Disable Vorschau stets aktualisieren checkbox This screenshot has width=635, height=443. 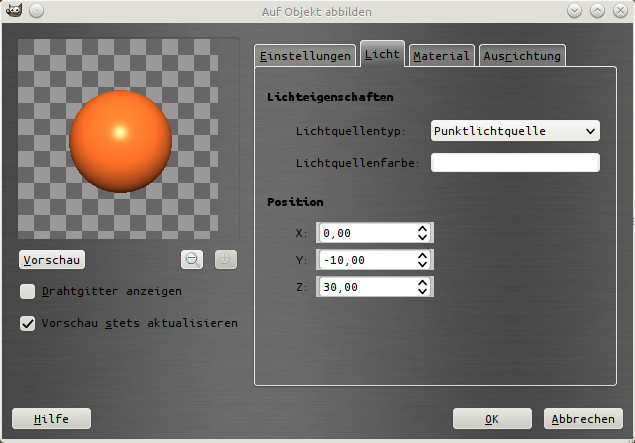point(28,324)
